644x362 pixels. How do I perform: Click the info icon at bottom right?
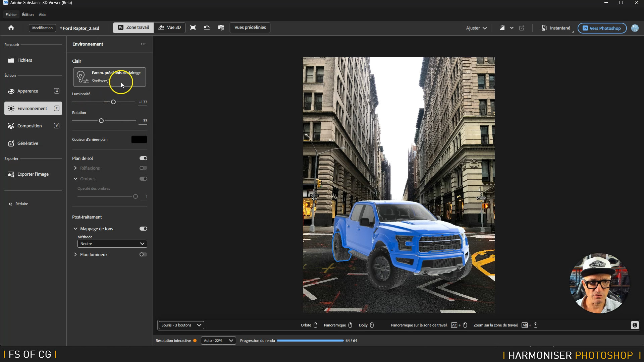pos(635,325)
